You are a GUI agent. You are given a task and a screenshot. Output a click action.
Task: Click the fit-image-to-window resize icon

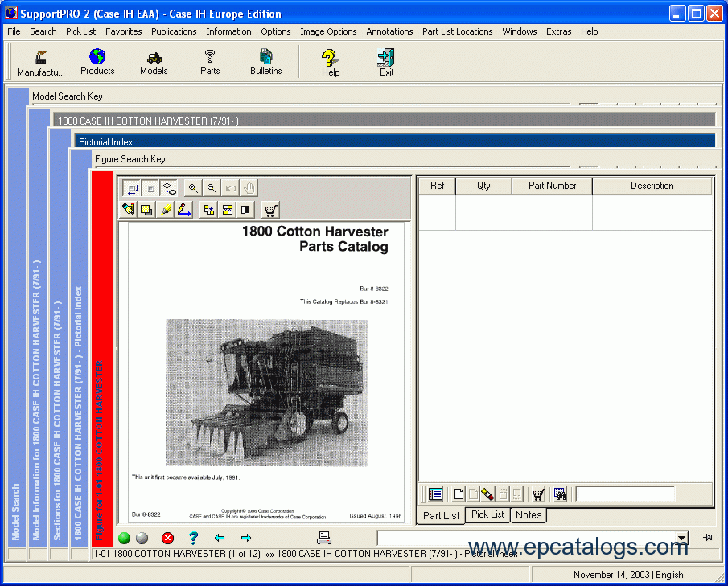[133, 188]
